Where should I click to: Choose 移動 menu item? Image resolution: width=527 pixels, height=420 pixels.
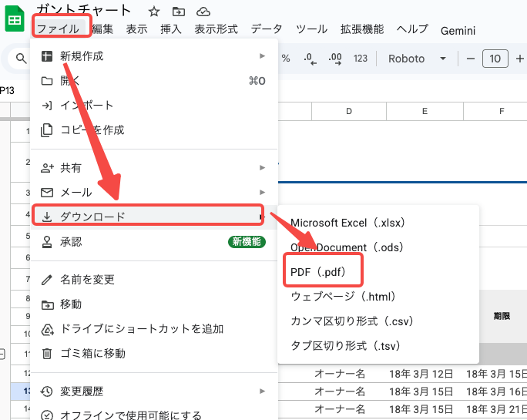[154, 304]
